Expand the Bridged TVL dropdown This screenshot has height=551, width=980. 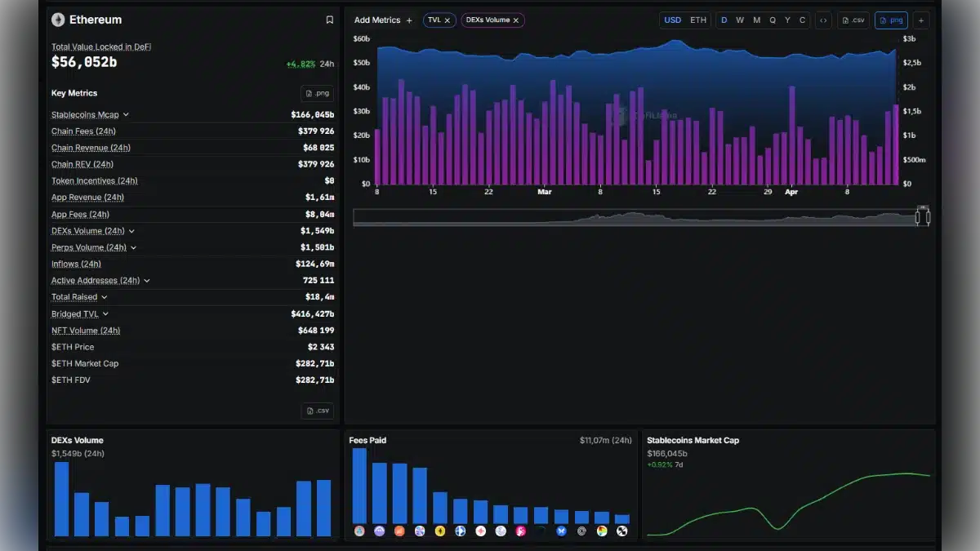click(105, 313)
